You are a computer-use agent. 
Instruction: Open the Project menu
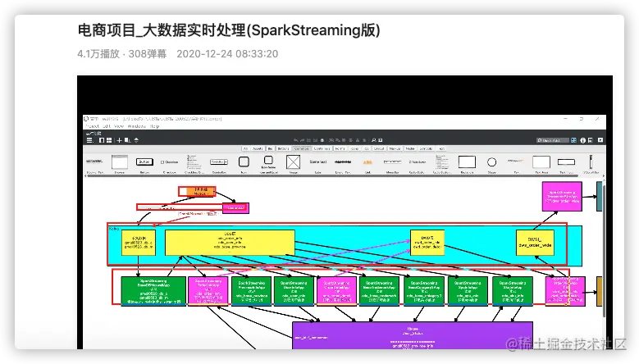[x=92, y=126]
